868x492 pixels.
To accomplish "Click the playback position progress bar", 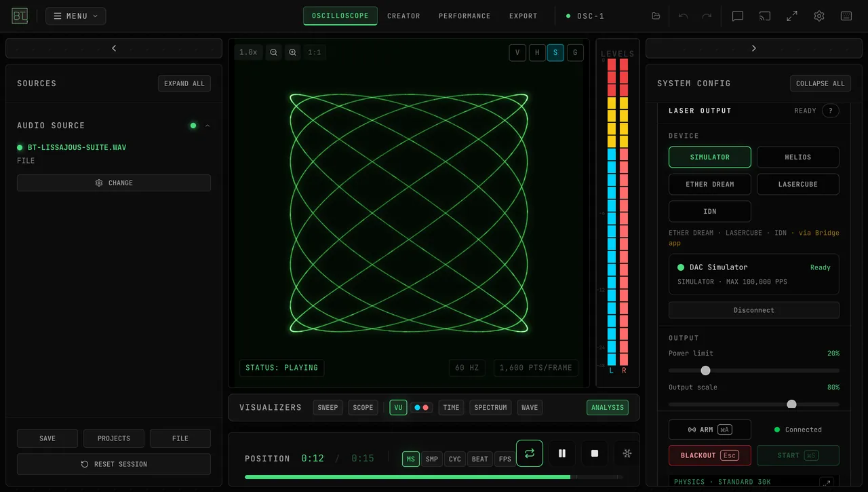I will point(433,477).
